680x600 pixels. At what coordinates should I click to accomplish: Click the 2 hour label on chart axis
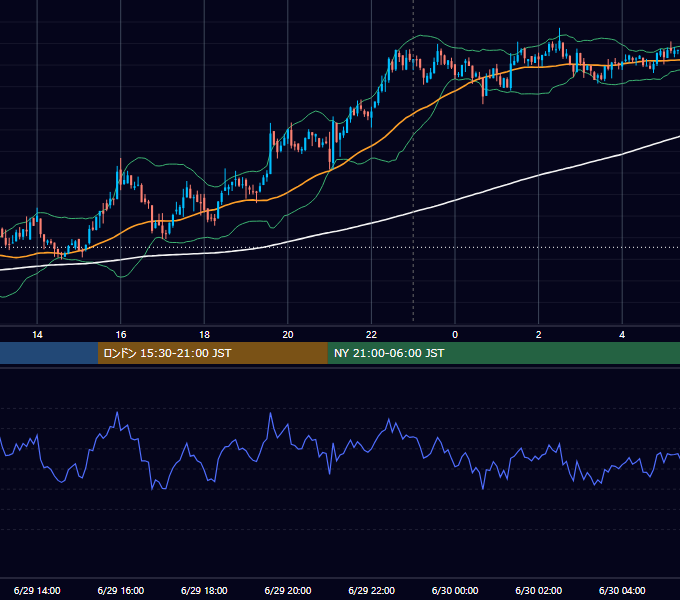click(539, 335)
